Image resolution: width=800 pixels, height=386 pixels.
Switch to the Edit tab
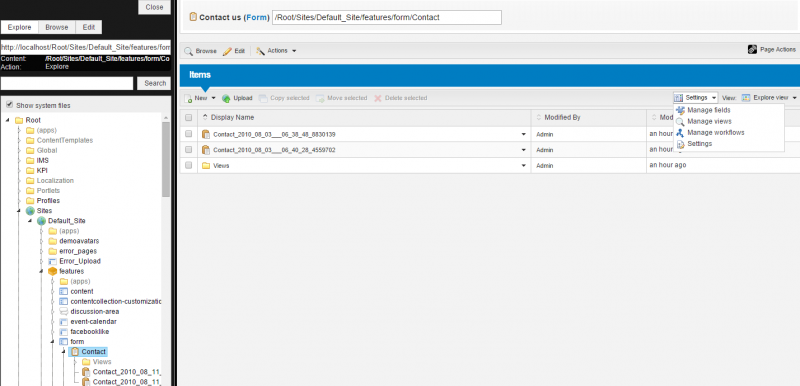tap(89, 28)
